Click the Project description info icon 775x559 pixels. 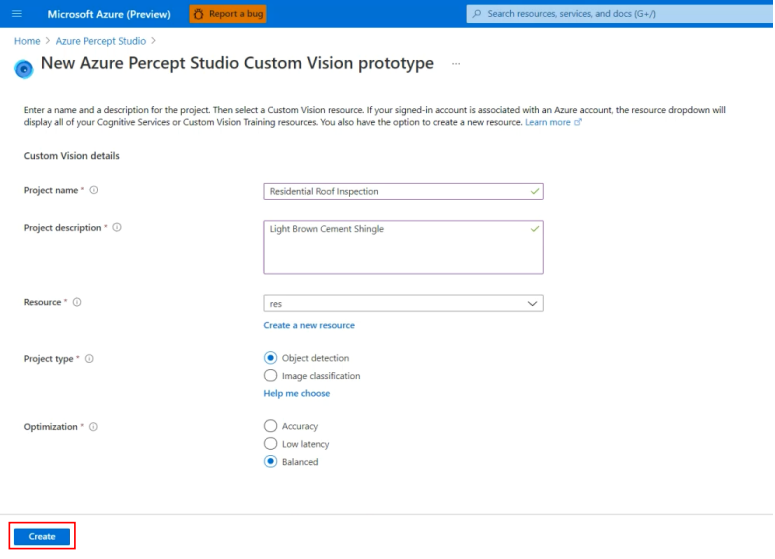coord(117,227)
